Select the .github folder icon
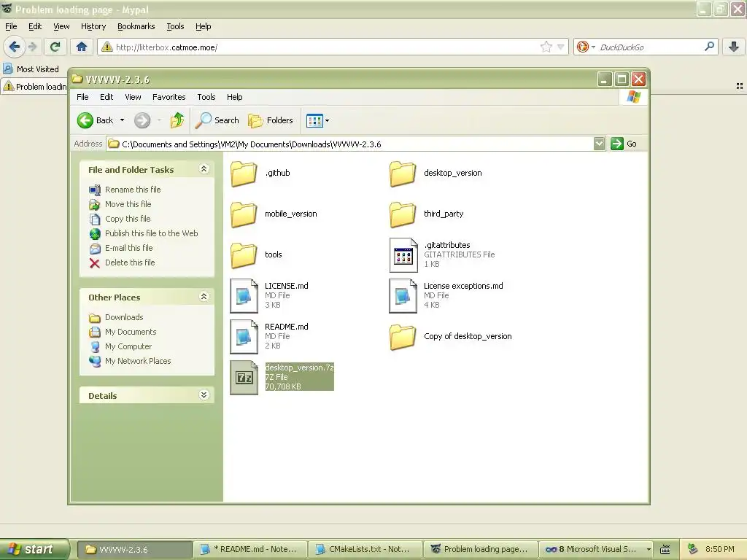This screenshot has height=560, width=747. [x=244, y=174]
